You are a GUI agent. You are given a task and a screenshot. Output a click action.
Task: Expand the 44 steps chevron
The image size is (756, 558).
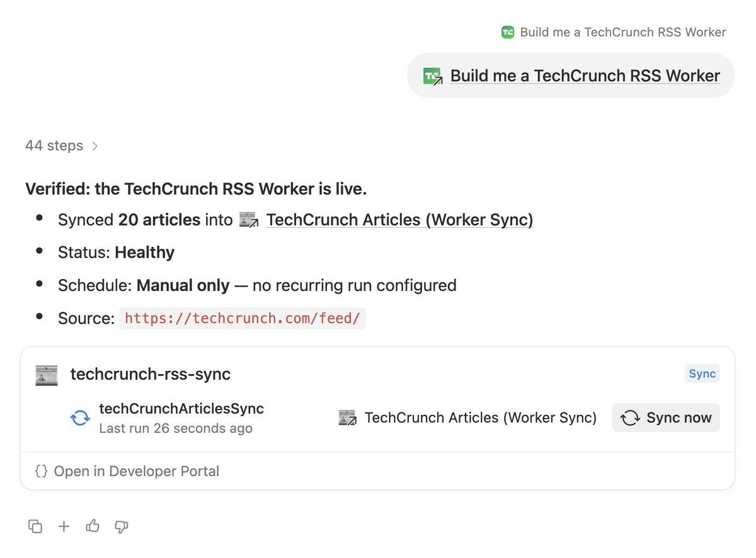coord(95,146)
